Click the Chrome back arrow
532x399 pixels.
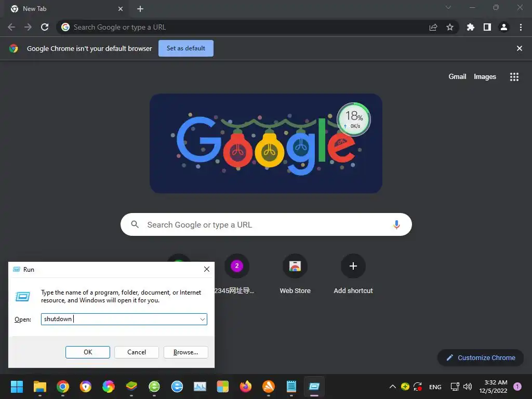[x=11, y=27]
